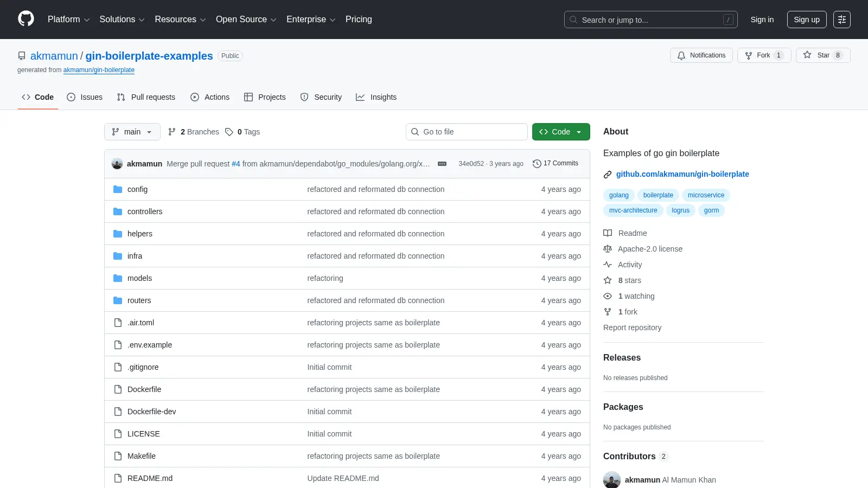Image resolution: width=868 pixels, height=488 pixels.
Task: Click the fork icon beside 1 fork
Action: click(x=608, y=312)
